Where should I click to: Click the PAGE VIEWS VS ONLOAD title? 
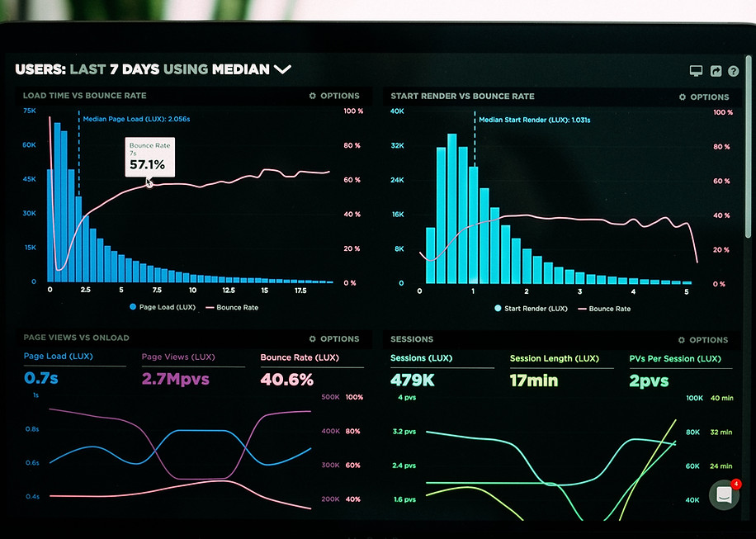pyautogui.click(x=76, y=338)
